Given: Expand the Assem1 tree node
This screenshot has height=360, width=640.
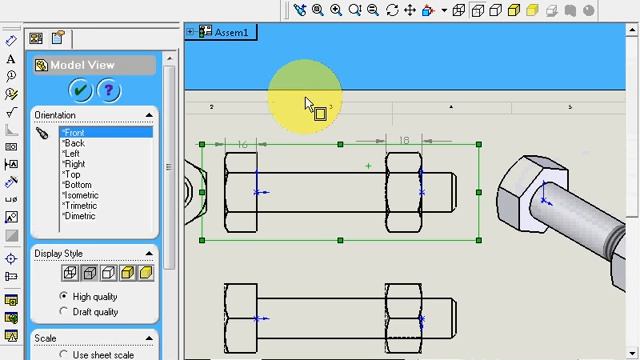Looking at the screenshot, I should click(x=190, y=31).
